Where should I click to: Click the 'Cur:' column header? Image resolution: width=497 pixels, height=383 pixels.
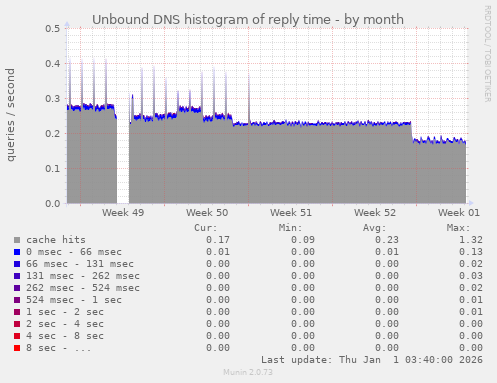pyautogui.click(x=206, y=228)
